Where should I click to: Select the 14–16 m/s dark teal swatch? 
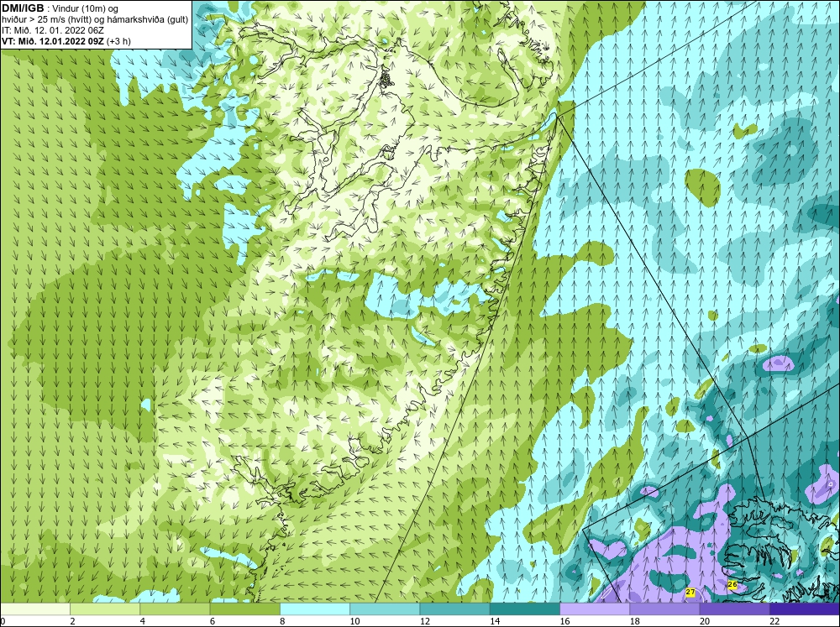point(525,609)
